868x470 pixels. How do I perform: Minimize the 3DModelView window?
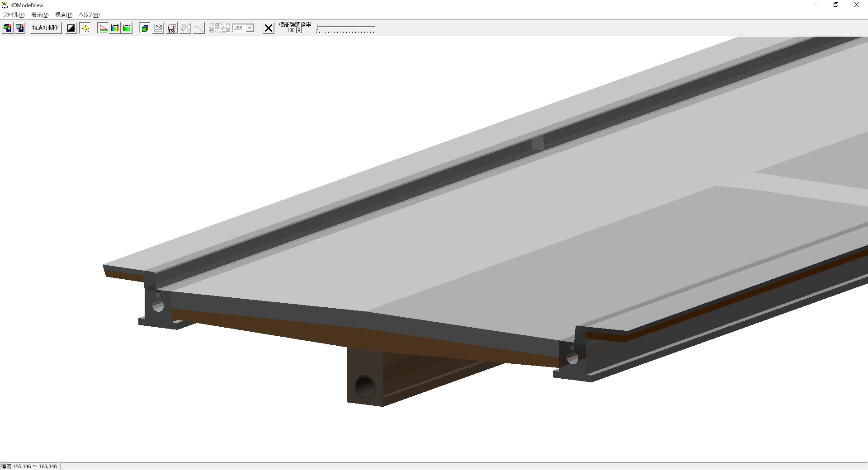point(815,5)
